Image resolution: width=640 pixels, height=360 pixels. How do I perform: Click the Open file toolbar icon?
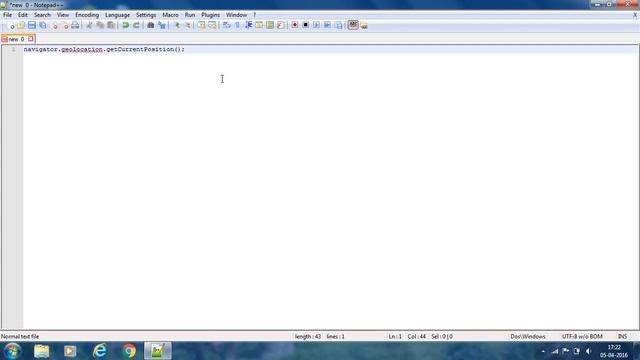(x=21, y=25)
